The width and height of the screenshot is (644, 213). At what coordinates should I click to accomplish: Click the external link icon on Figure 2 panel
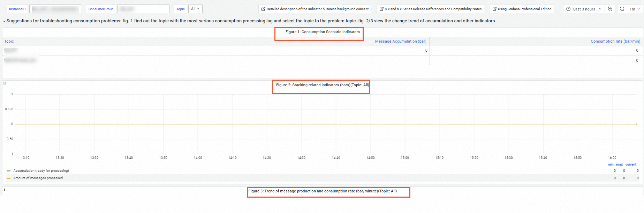click(5, 83)
